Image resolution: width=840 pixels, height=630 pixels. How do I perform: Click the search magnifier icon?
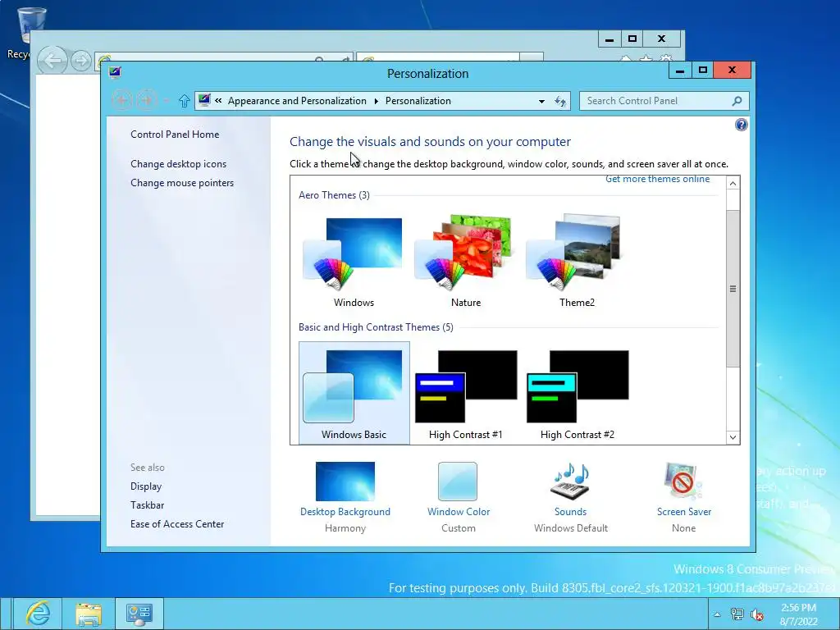tap(737, 101)
